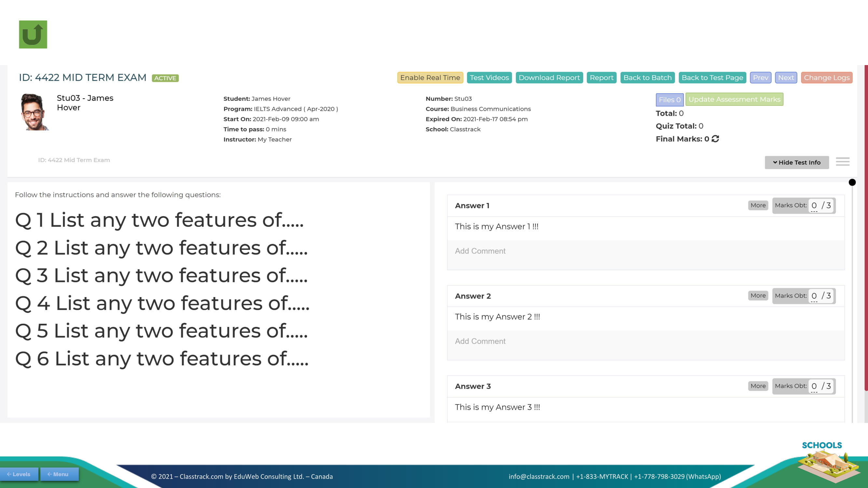
Task: Click the Menu back arrow button
Action: click(x=59, y=474)
